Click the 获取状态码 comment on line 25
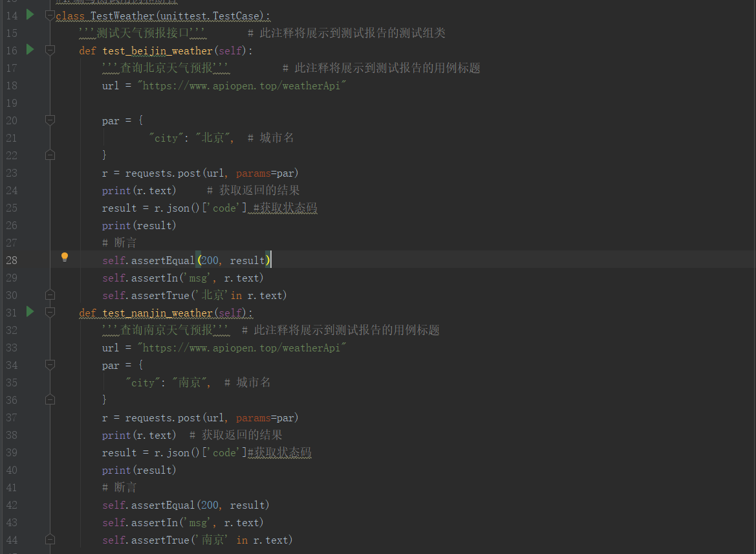Viewport: 756px width, 554px height. coord(285,208)
